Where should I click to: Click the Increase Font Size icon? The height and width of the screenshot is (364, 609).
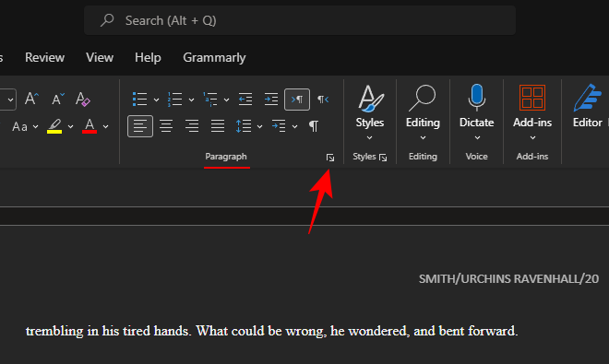click(x=31, y=99)
